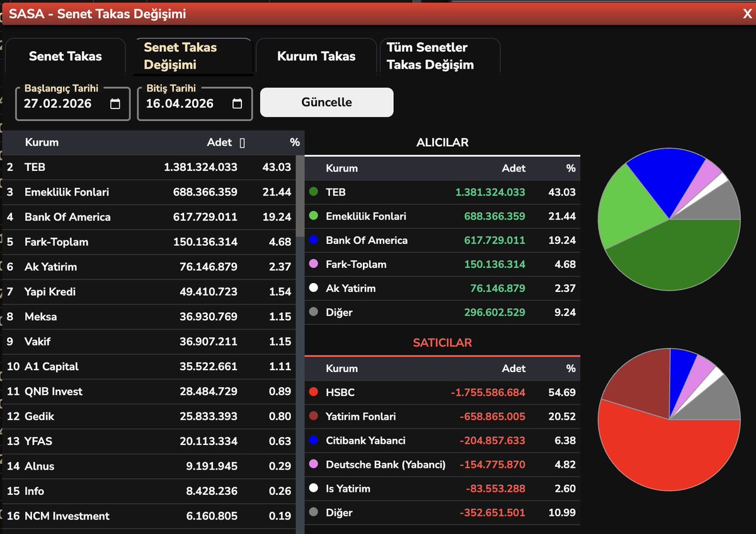
Task: Select row 6 Ak Yatirim in left table
Action: point(149,267)
